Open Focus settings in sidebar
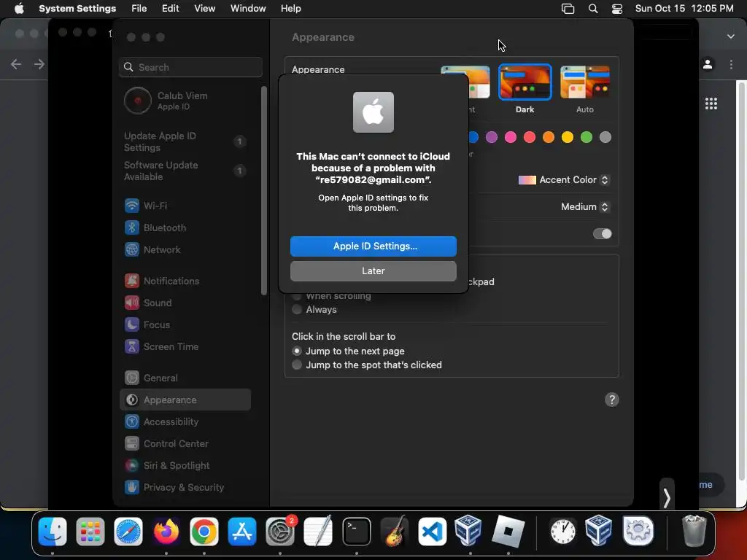The height and width of the screenshot is (560, 747). 186,324
